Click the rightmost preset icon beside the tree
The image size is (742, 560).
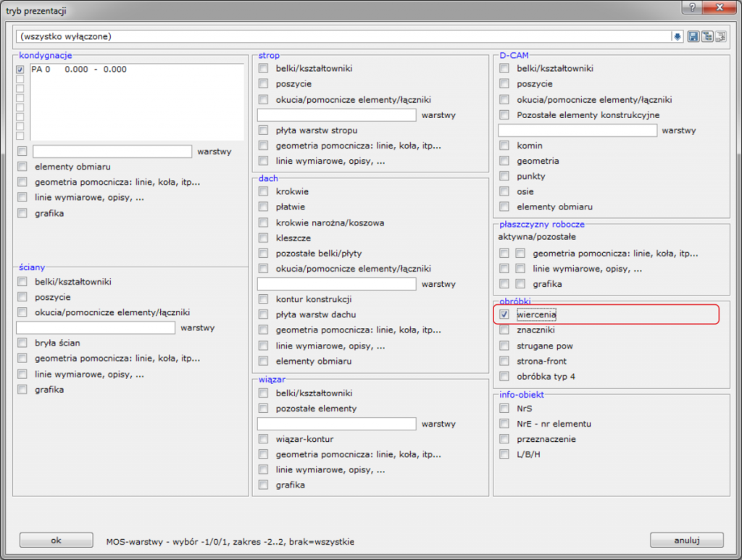click(720, 36)
